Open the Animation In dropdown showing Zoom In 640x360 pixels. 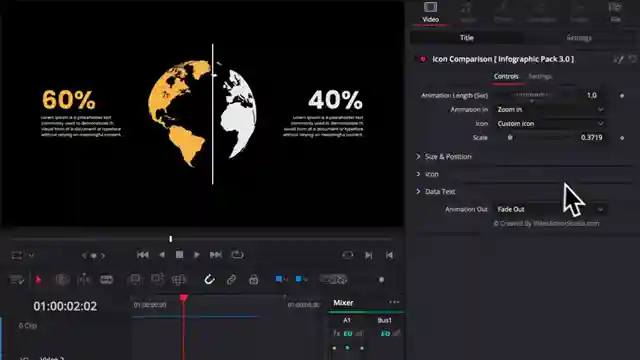(549, 109)
